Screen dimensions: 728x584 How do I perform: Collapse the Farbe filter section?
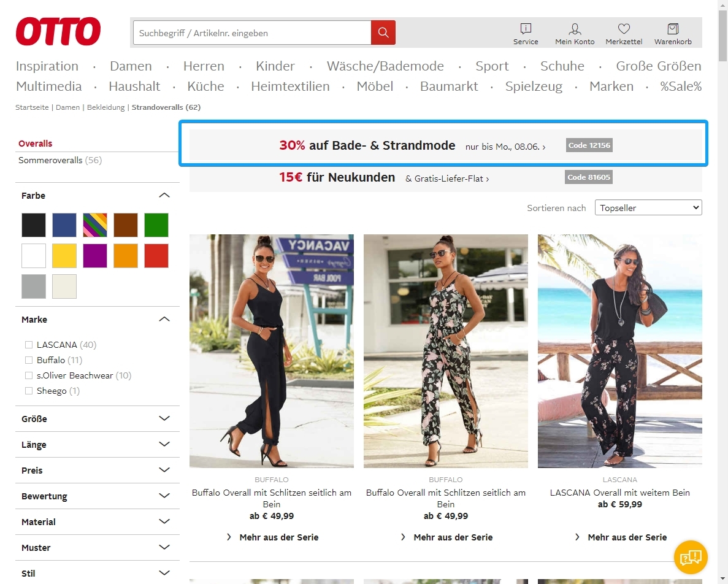(164, 196)
